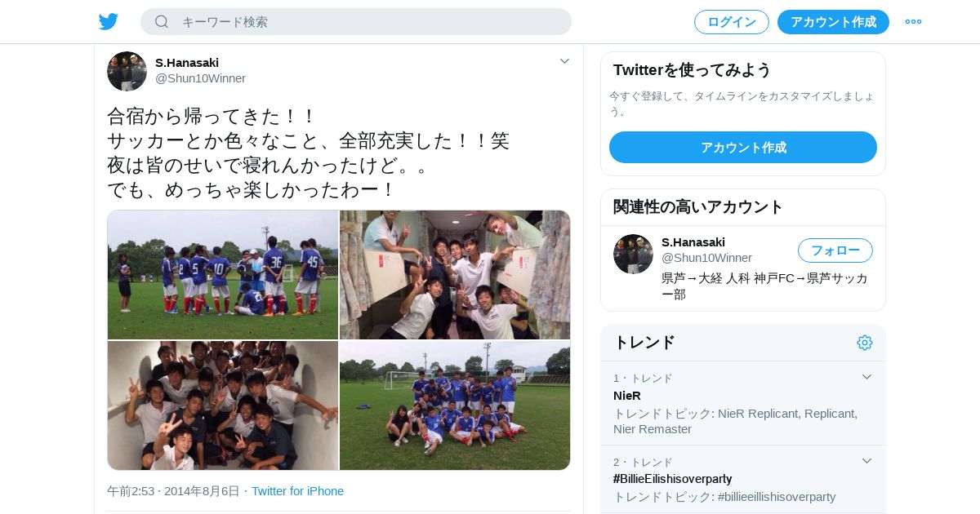Follow S.Hanasaki with フォロー button
The image size is (980, 514).
point(835,250)
